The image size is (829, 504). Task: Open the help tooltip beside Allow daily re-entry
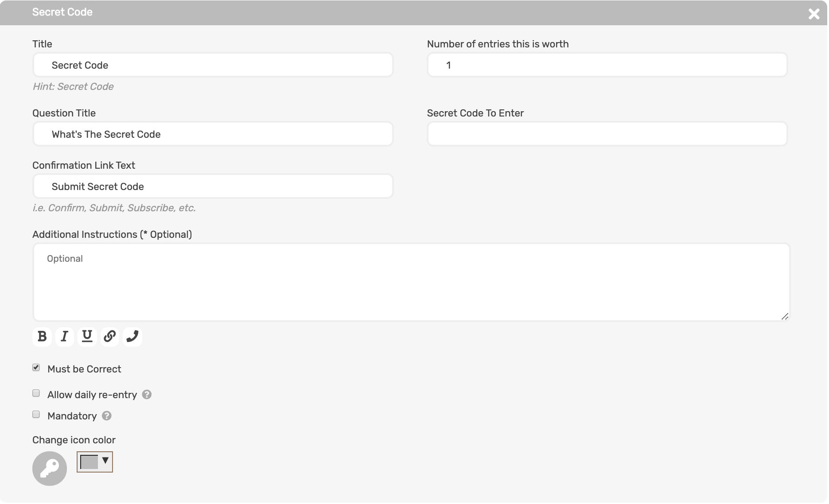pyautogui.click(x=147, y=394)
